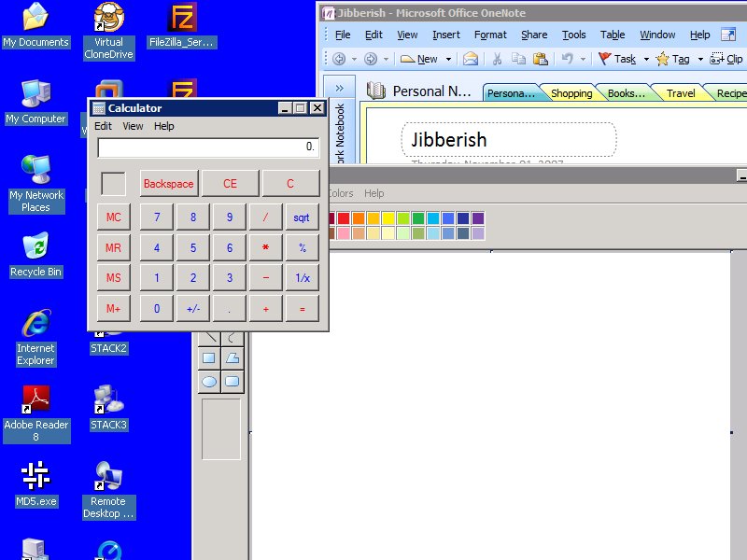This screenshot has width=747, height=560.
Task: Open the File menu in OneNote
Action: point(343,35)
